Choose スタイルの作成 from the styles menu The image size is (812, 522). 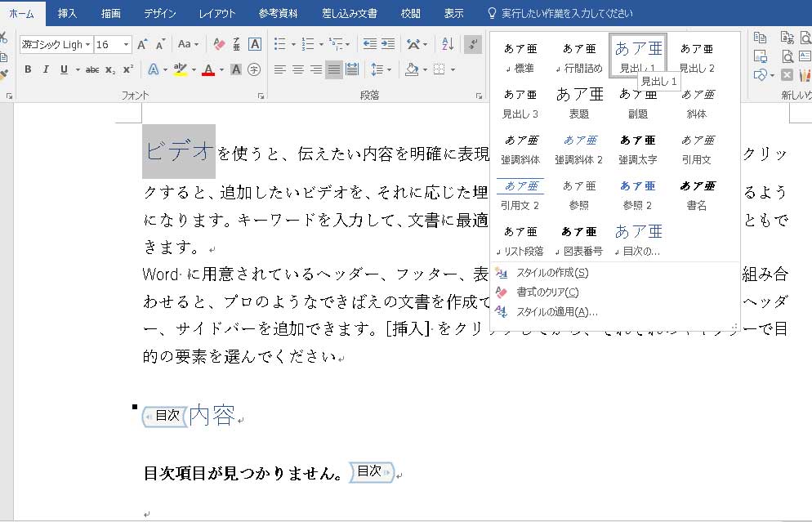pos(552,273)
